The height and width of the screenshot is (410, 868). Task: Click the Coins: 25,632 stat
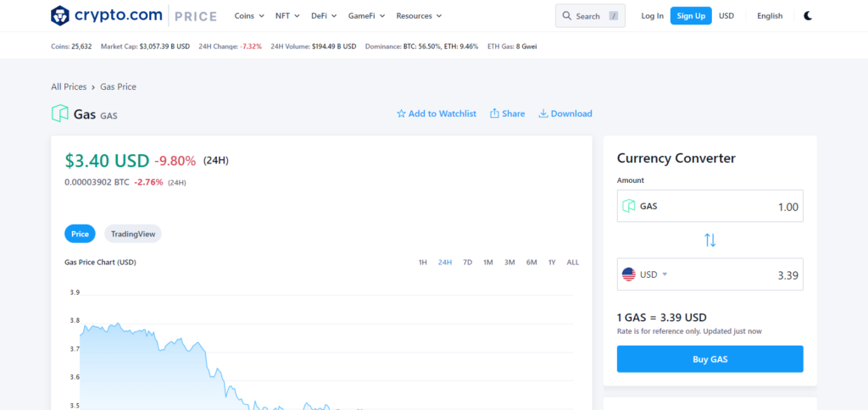pyautogui.click(x=71, y=47)
